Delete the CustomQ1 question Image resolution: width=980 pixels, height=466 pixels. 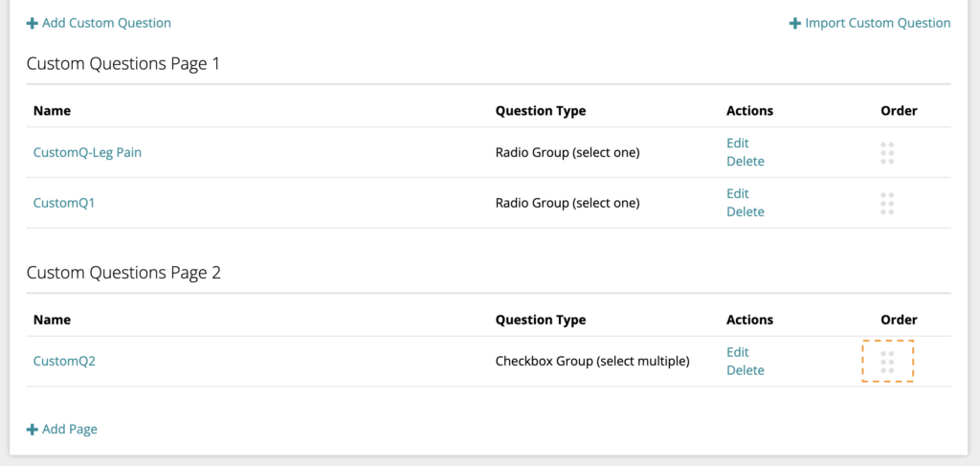coord(745,211)
